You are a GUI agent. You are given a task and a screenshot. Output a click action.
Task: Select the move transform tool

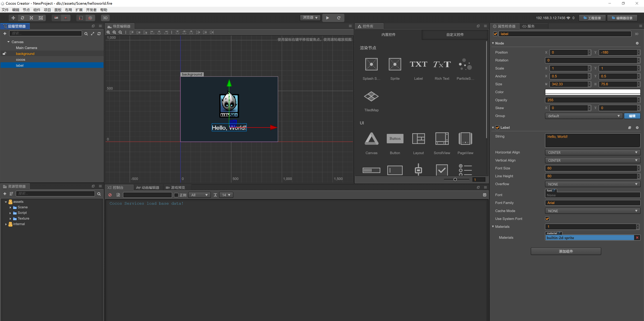(13, 18)
